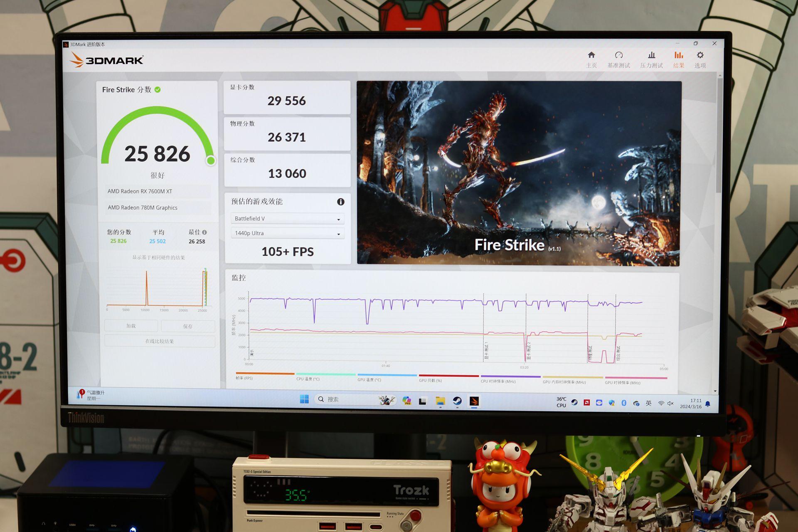Image resolution: width=798 pixels, height=532 pixels.
Task: Open the Home (主页) page icon
Action: pyautogui.click(x=591, y=55)
